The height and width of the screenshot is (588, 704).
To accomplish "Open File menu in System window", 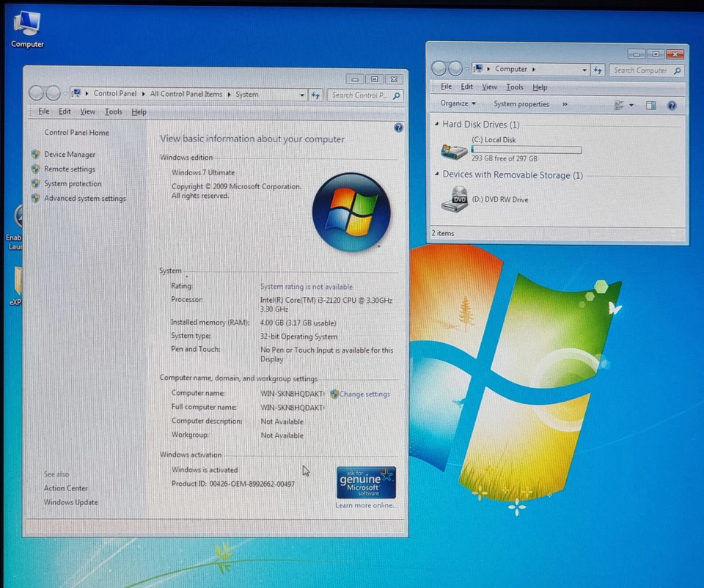I will 43,111.
